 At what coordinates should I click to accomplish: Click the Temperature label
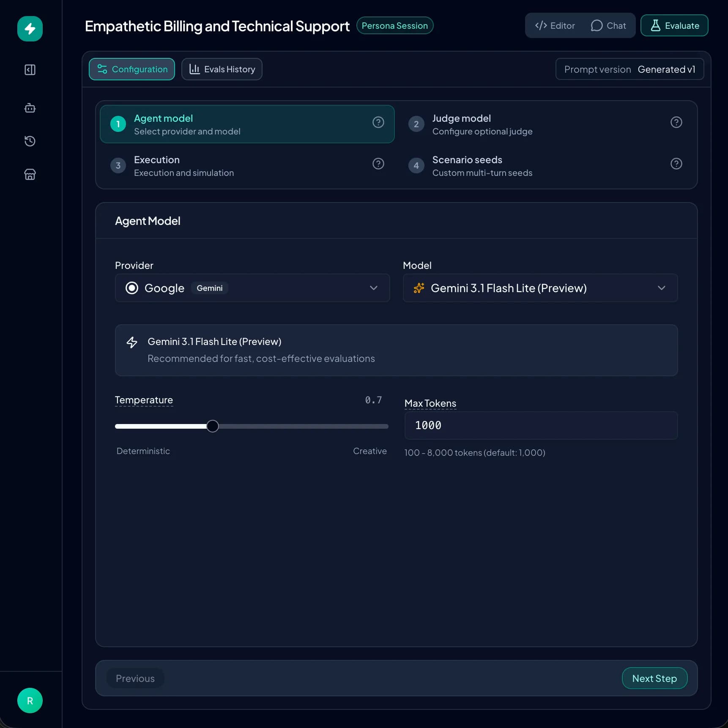144,400
